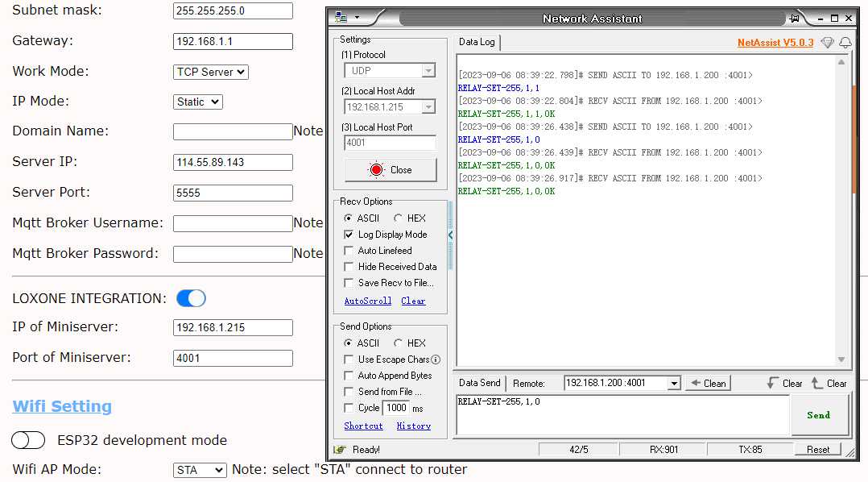Select the Data Send tab
The height and width of the screenshot is (482, 868).
tap(479, 384)
